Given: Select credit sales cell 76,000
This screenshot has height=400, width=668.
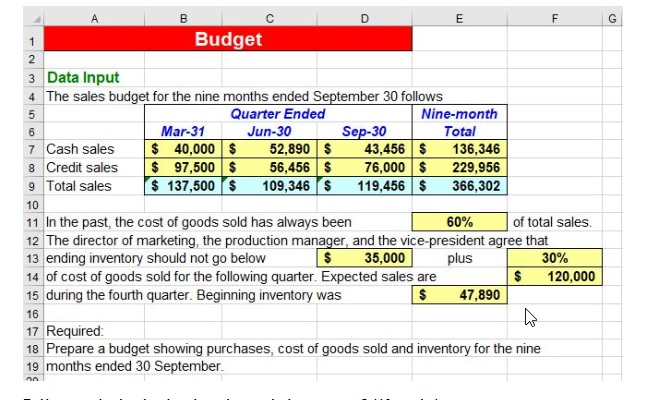Looking at the screenshot, I should (x=365, y=167).
